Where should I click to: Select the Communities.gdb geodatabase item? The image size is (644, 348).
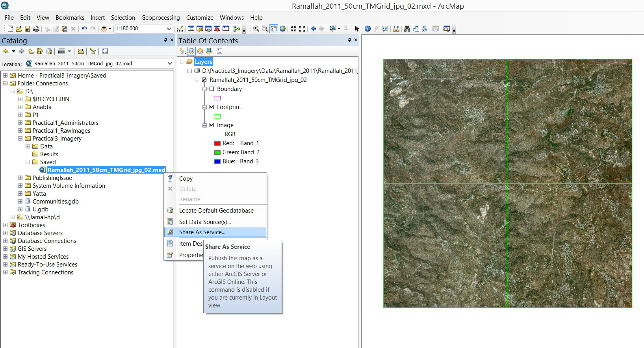coord(56,202)
